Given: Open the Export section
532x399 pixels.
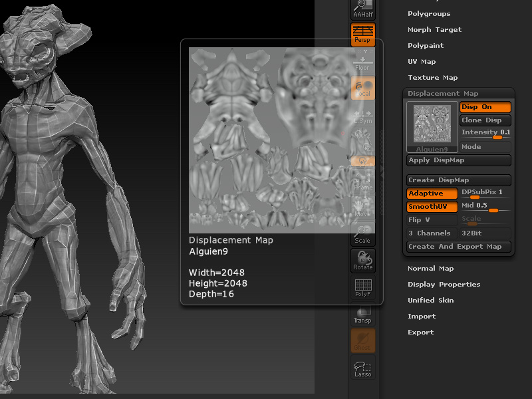Looking at the screenshot, I should pyautogui.click(x=421, y=332).
